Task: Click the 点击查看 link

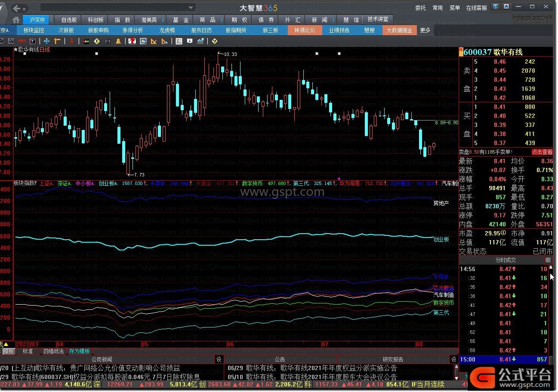Action: click(542, 152)
